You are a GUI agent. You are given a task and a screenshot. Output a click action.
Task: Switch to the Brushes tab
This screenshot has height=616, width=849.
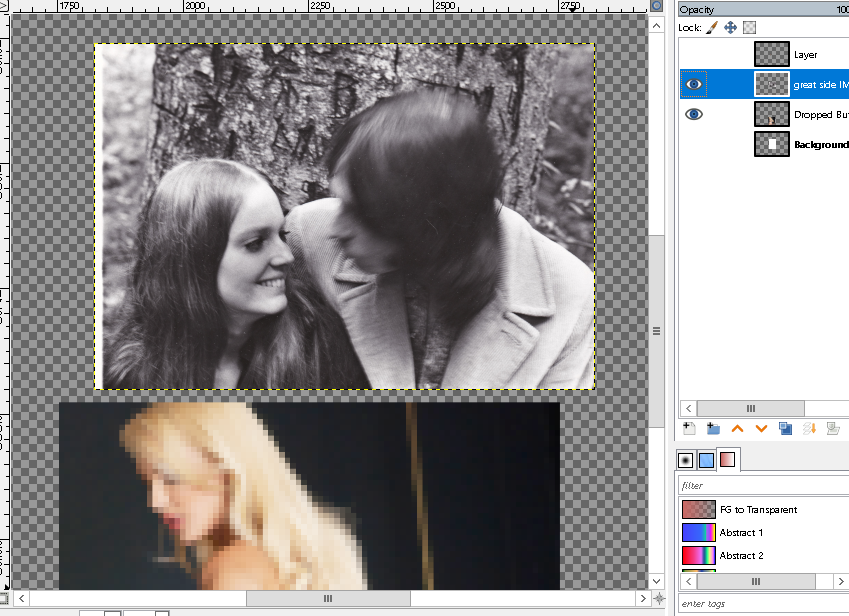click(686, 460)
